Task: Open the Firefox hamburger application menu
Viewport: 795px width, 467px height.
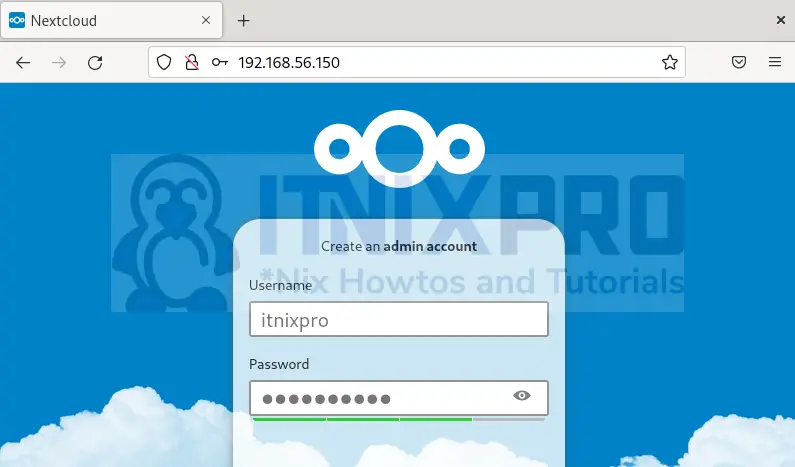Action: click(774, 62)
